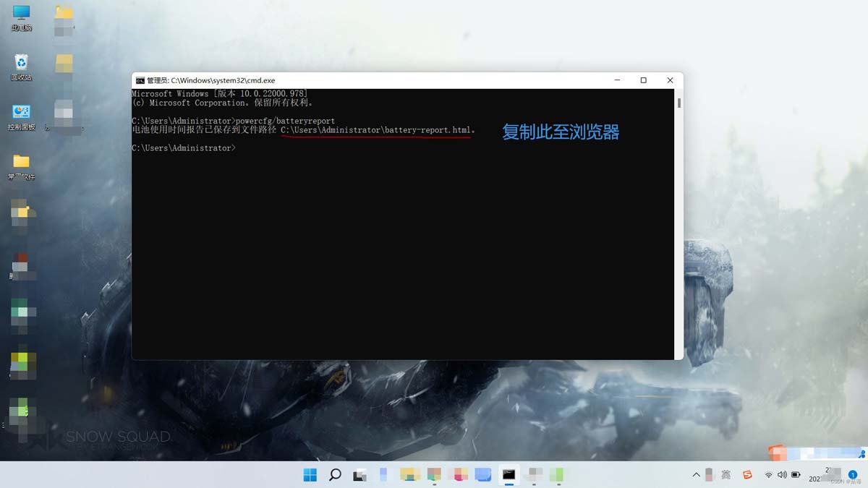The image size is (868, 488).
Task: Click the taskbar search magnifier icon
Action: pyautogui.click(x=335, y=475)
